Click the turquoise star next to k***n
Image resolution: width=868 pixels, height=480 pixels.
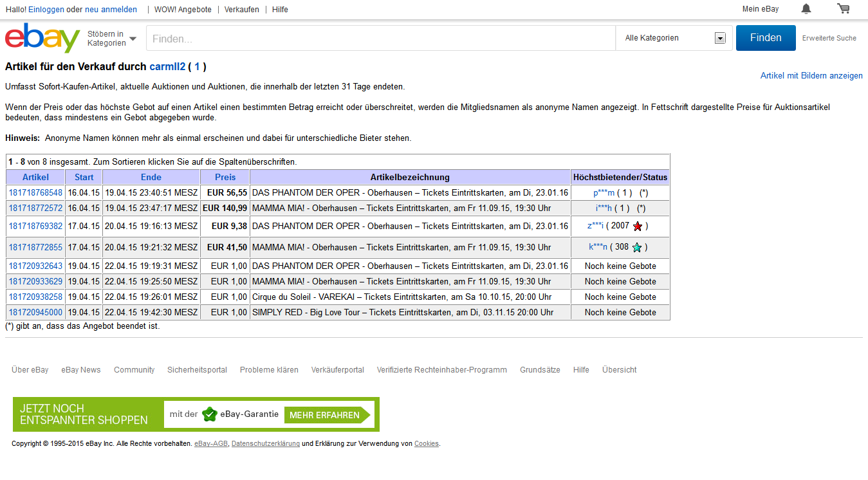(637, 247)
